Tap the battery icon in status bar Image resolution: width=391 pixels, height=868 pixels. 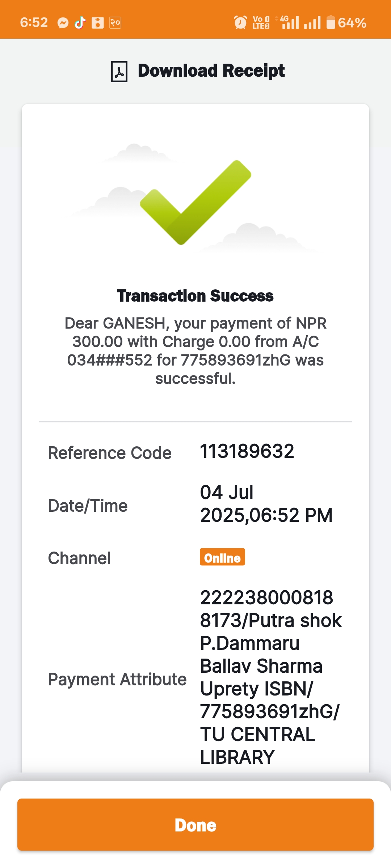tap(331, 22)
